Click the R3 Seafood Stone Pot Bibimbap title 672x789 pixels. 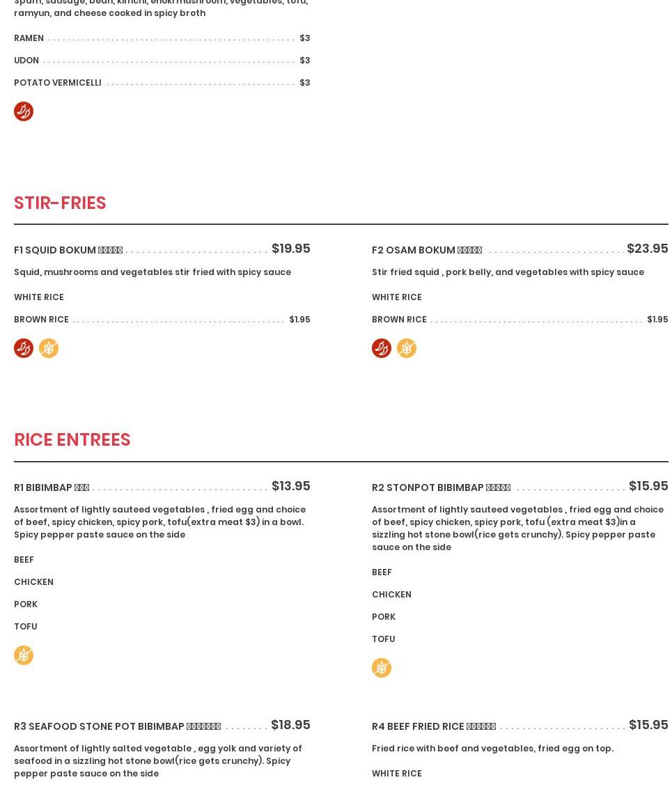tap(117, 726)
